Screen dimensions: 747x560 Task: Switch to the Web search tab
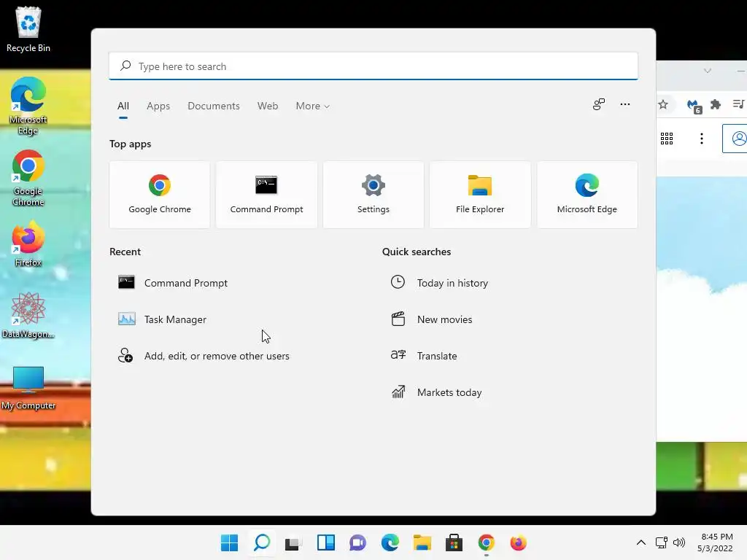[268, 106]
